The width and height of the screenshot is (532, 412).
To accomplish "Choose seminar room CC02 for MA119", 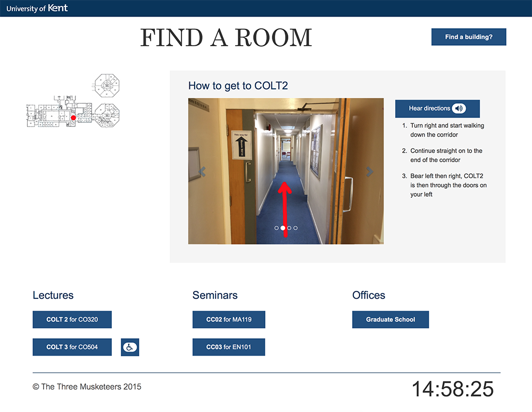I will [x=229, y=319].
